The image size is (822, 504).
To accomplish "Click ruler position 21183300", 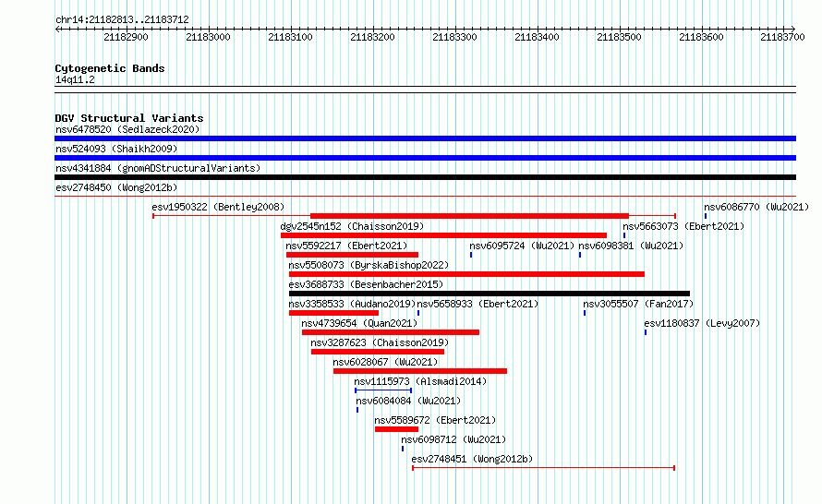I will (454, 37).
